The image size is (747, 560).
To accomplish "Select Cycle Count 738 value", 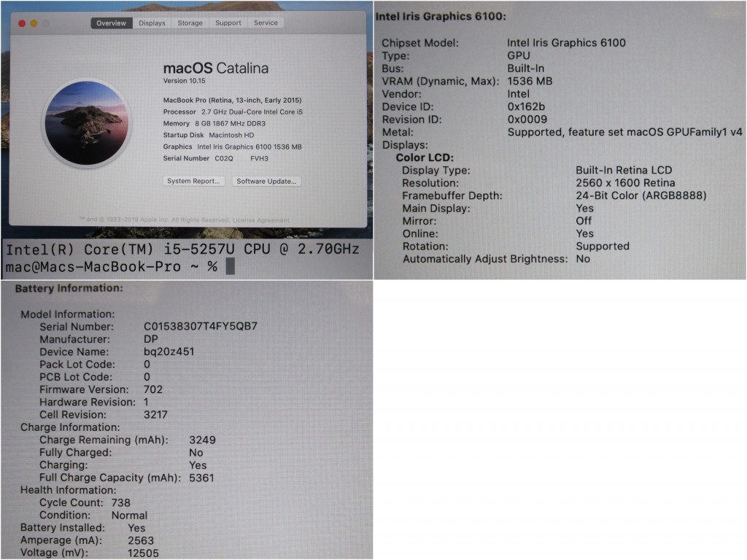I will pos(120,503).
